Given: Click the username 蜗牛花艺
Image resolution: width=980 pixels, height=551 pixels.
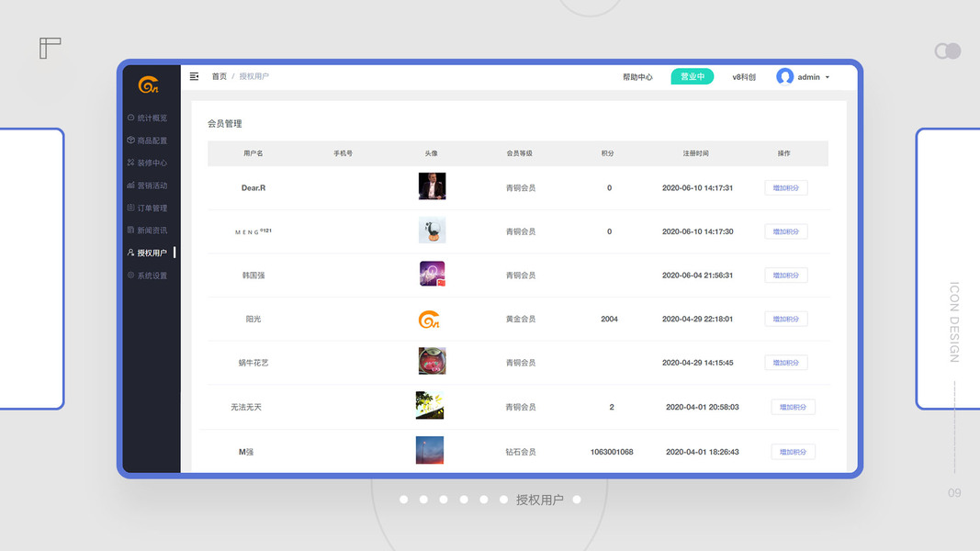Looking at the screenshot, I should [x=253, y=363].
